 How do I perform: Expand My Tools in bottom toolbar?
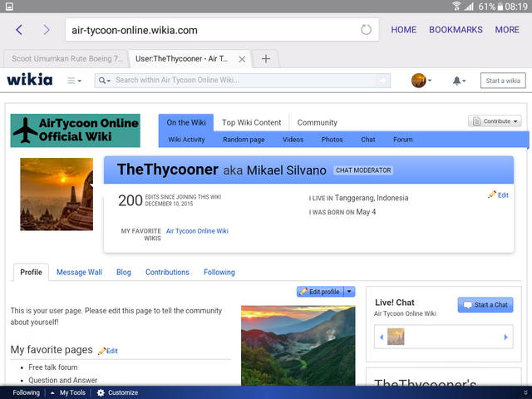coord(68,392)
